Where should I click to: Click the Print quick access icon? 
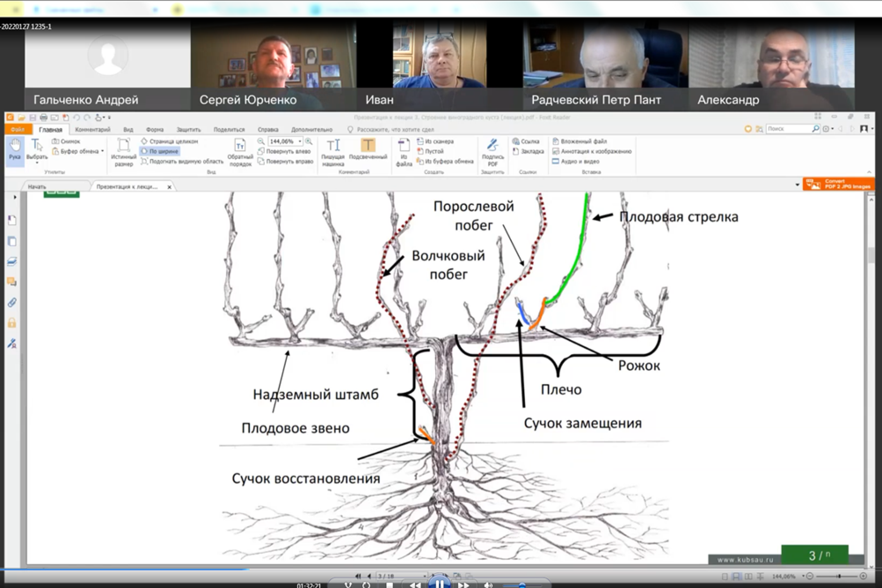(44, 117)
